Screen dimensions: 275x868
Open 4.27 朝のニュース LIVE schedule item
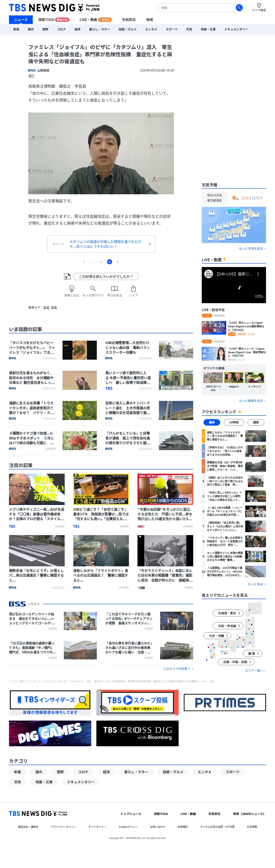234,354
